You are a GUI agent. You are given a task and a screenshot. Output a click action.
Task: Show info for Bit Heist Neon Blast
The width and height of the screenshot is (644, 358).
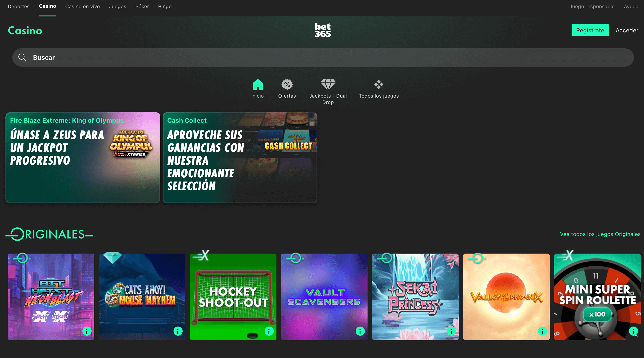point(87,331)
